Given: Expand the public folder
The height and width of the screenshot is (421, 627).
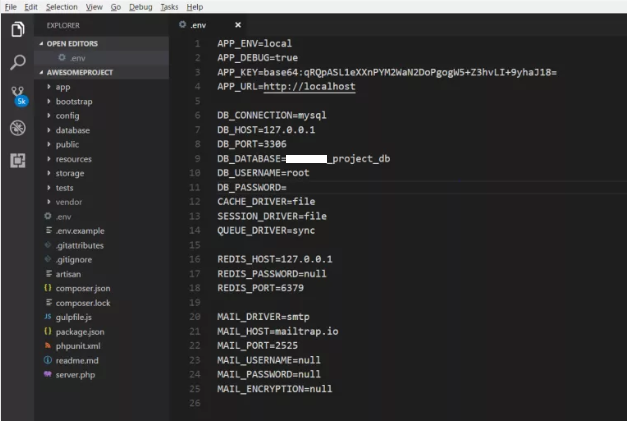Looking at the screenshot, I should [x=49, y=144].
